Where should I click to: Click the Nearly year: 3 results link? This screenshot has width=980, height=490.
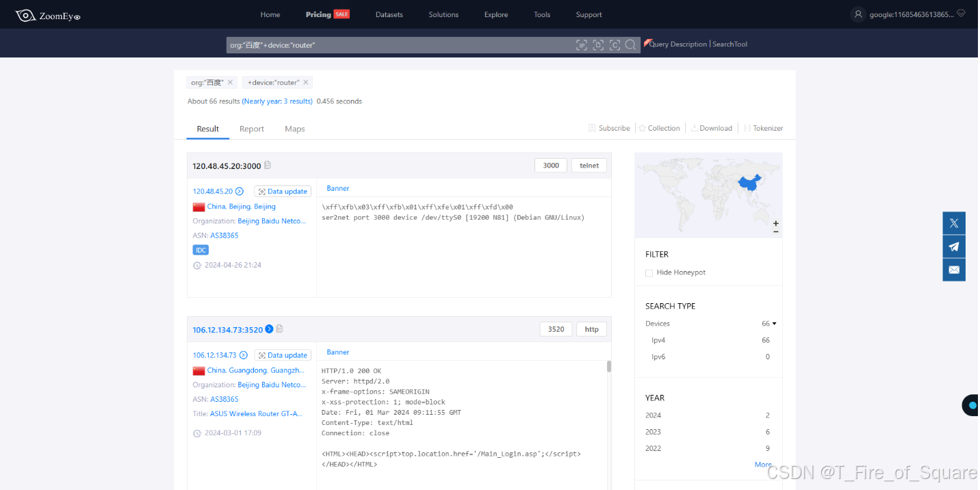(277, 101)
